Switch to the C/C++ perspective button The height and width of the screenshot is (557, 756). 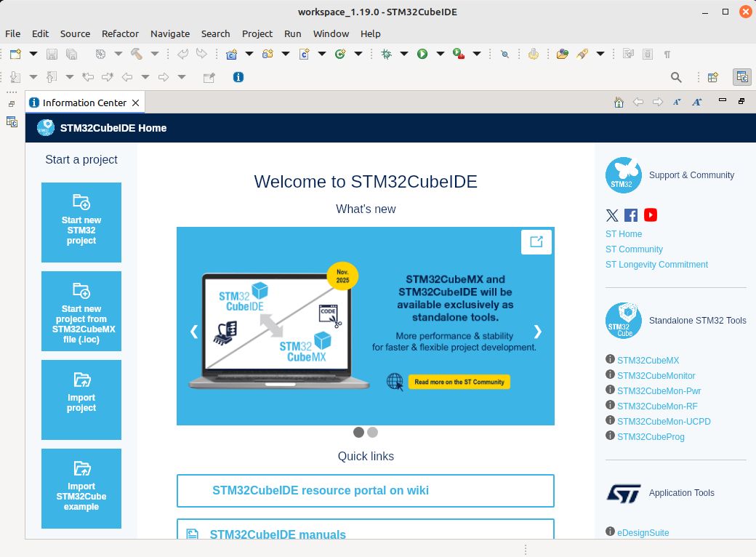(742, 77)
